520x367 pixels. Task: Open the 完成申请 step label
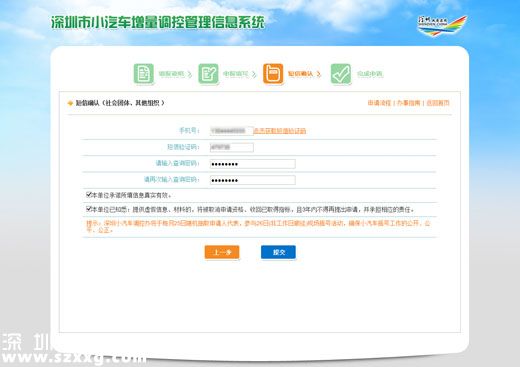click(370, 74)
